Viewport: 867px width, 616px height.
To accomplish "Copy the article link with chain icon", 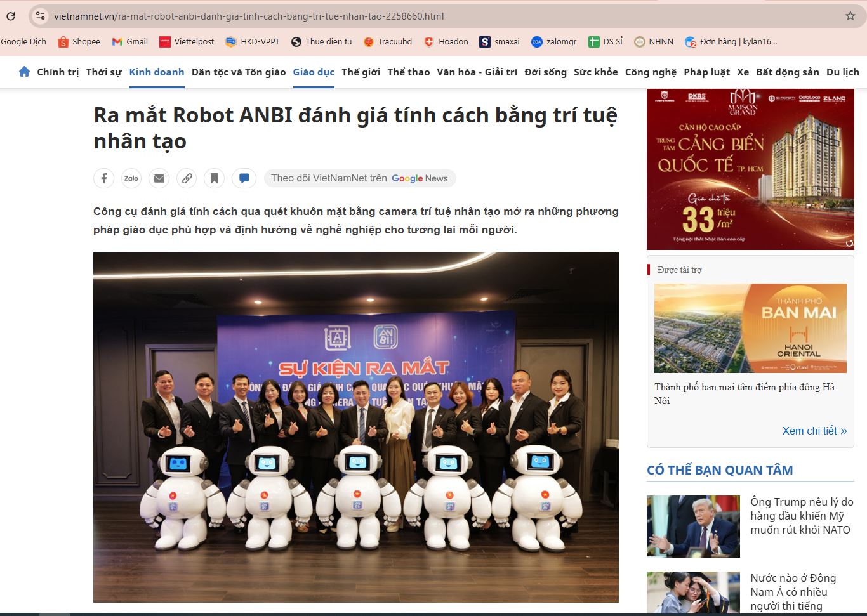I will (x=187, y=178).
